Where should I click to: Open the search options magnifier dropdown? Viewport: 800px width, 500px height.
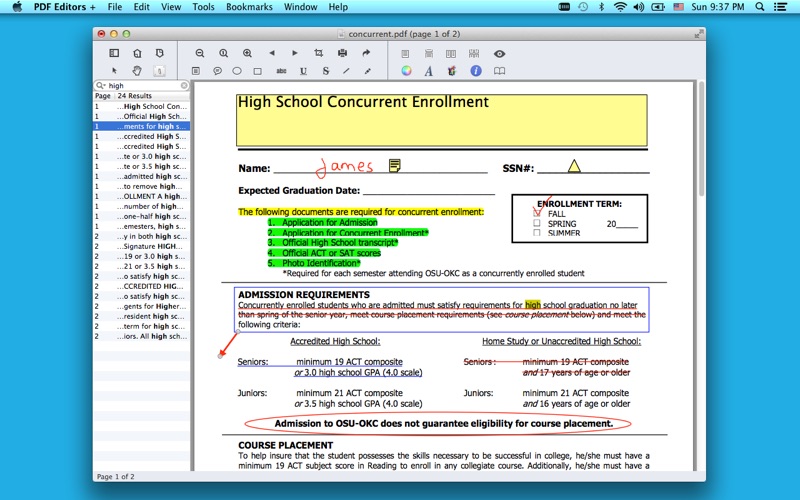(101, 86)
